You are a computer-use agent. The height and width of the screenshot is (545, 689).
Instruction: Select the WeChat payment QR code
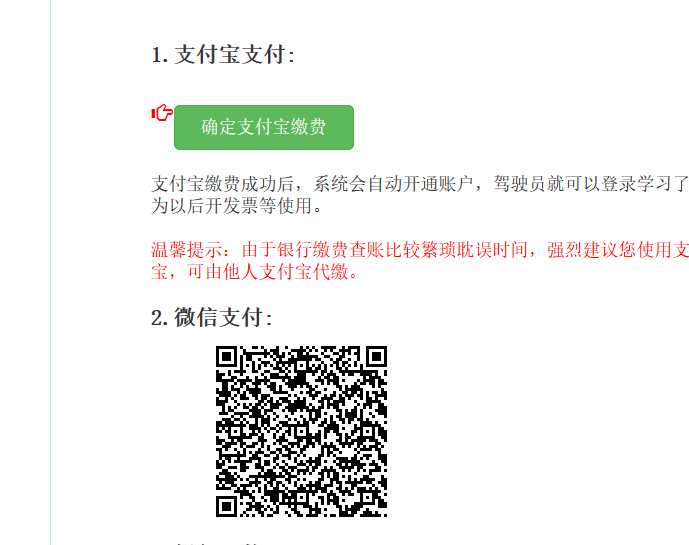(301, 431)
